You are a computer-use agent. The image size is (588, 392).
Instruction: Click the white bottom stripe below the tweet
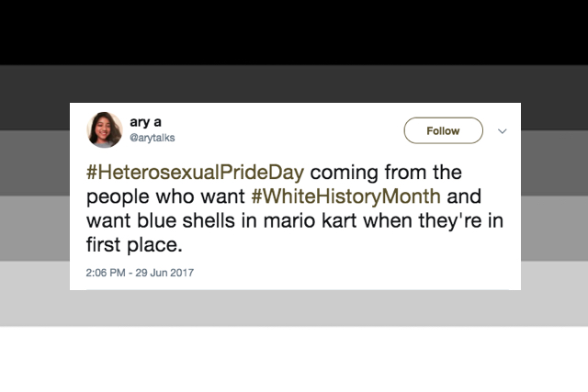pyautogui.click(x=294, y=358)
